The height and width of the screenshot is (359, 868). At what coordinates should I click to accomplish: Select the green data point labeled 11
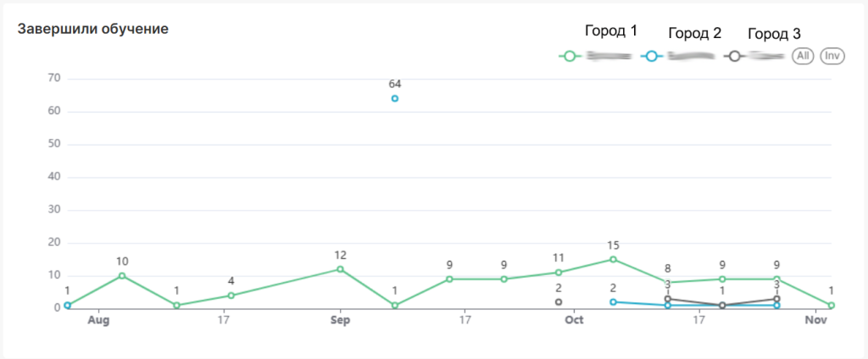(559, 272)
